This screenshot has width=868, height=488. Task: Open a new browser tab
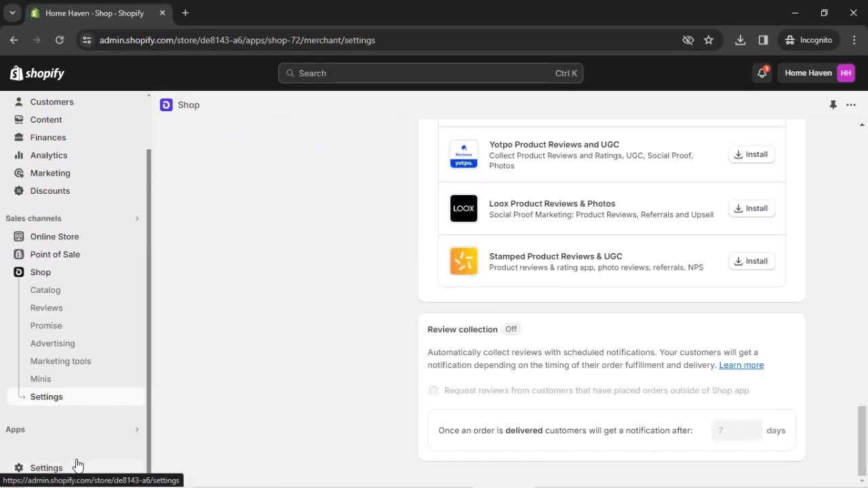(185, 13)
